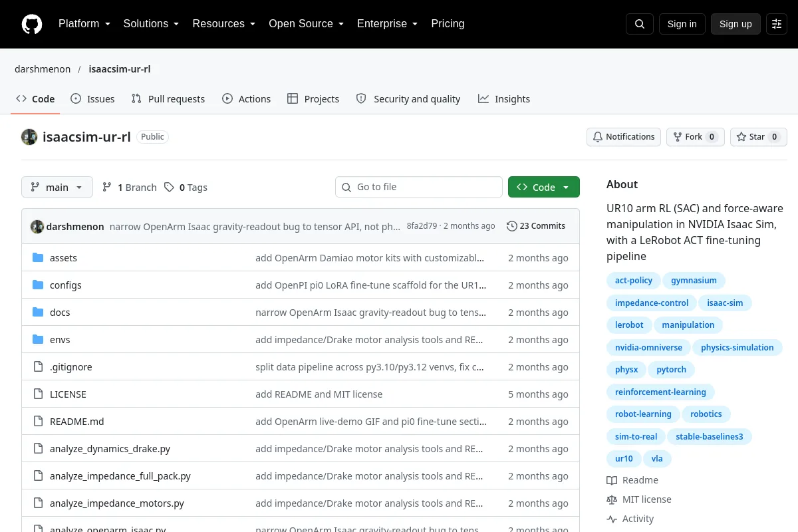Open commit hash 8fa2d79
This screenshot has width=798, height=532.
(422, 226)
